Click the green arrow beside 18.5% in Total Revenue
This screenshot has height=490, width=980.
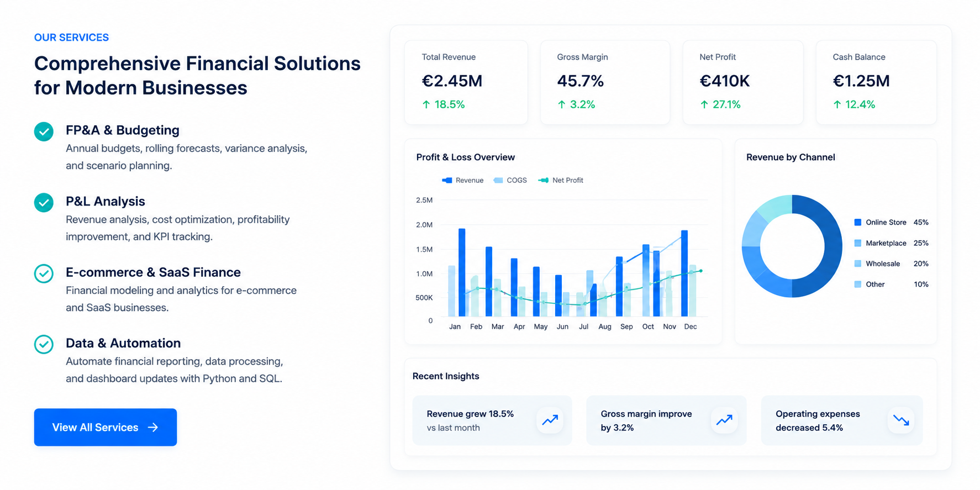[x=426, y=104]
